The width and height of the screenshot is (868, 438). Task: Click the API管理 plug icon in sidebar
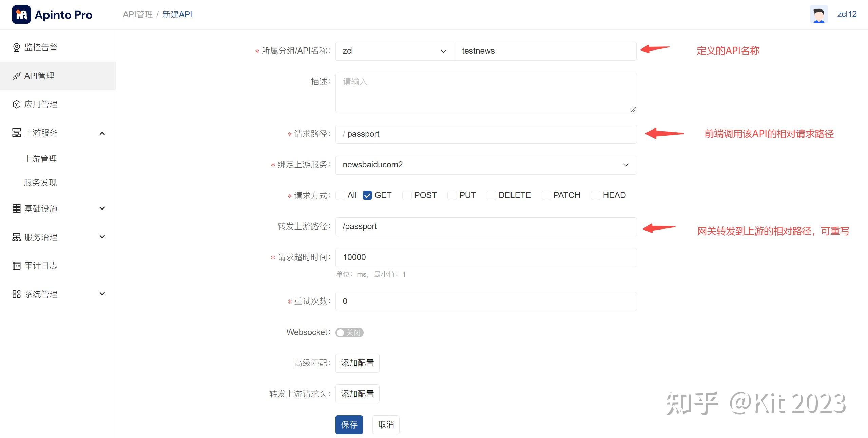16,76
